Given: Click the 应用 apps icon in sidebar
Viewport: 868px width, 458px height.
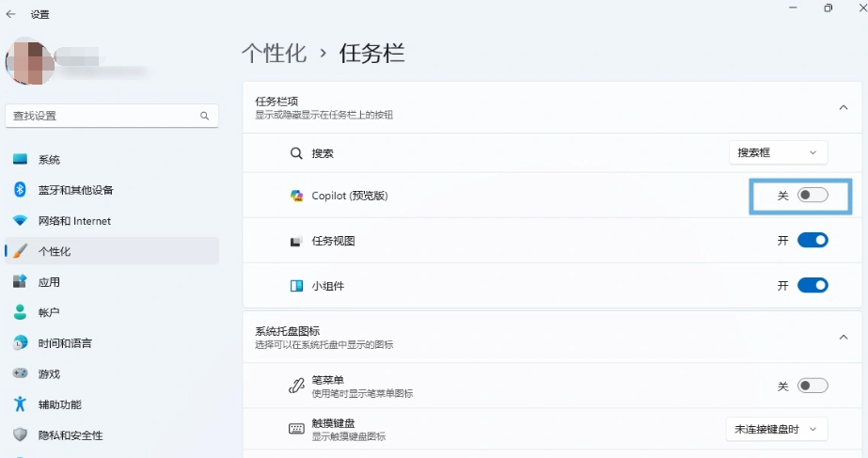Looking at the screenshot, I should (20, 282).
